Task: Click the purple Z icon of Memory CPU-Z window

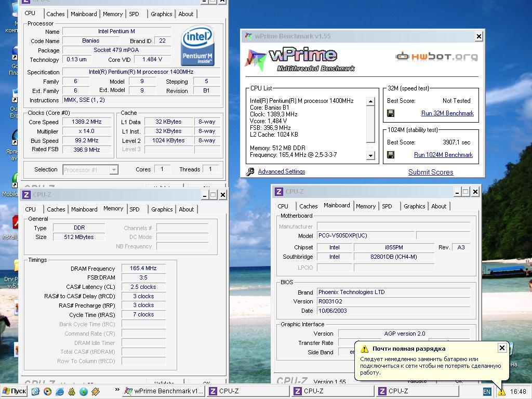Action: click(26, 195)
